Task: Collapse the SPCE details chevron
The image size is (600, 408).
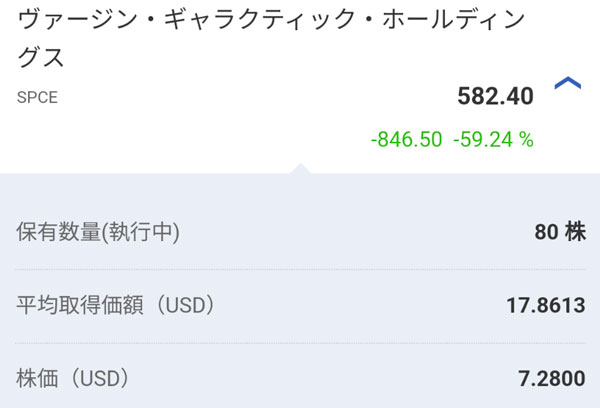Action: [567, 84]
